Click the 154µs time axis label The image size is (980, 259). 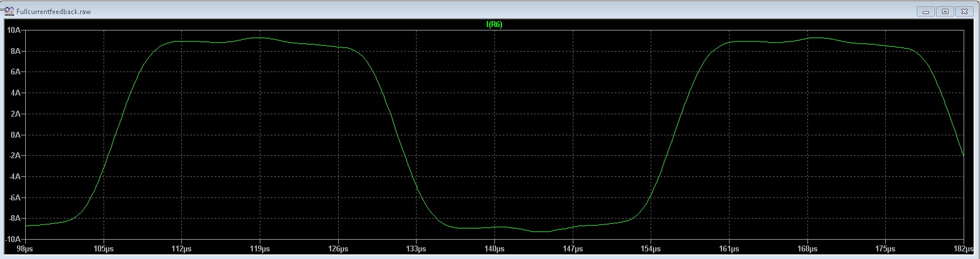coord(651,249)
